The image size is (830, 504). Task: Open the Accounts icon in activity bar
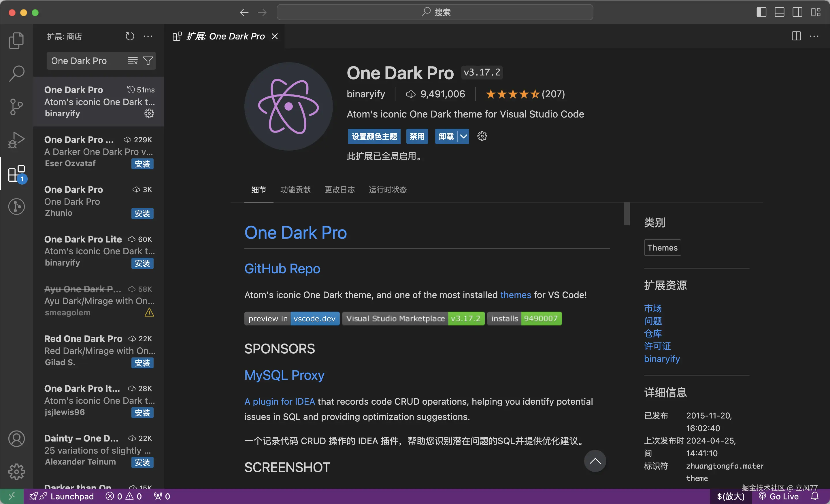tap(16, 439)
